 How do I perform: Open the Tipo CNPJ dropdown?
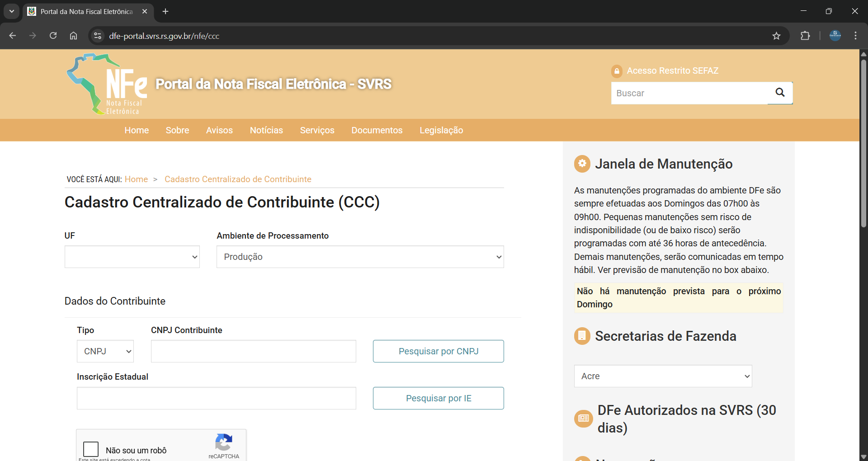(x=105, y=351)
